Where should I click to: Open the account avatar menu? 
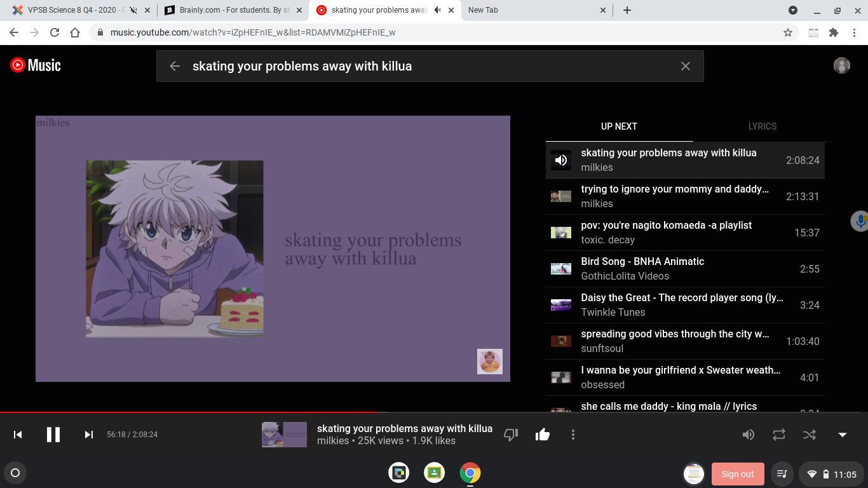coord(842,65)
